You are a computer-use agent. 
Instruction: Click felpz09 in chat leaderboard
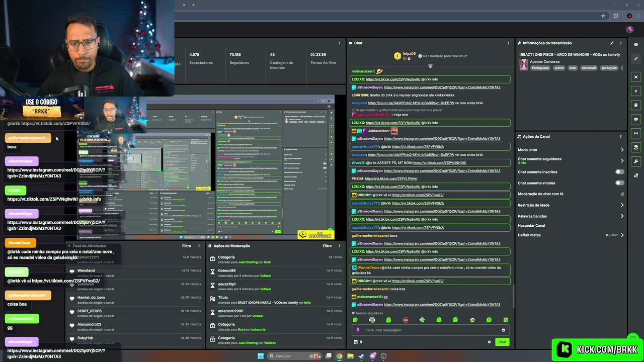pyautogui.click(x=409, y=54)
